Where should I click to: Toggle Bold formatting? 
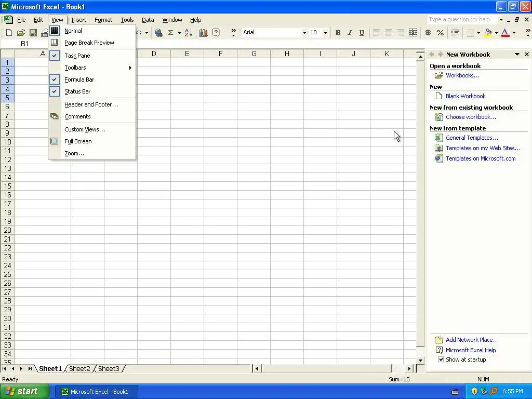[338, 33]
